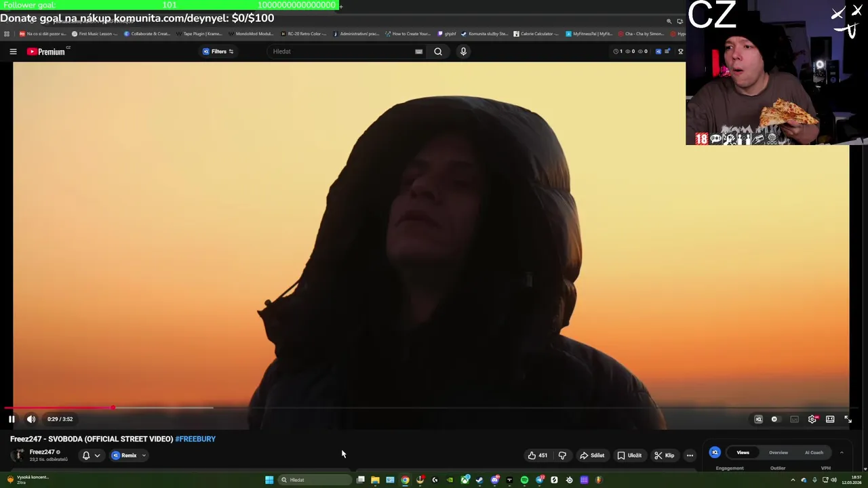Screen dimensions: 868x488
Task: Open bookmark MondoMod Modul...
Action: pyautogui.click(x=251, y=34)
